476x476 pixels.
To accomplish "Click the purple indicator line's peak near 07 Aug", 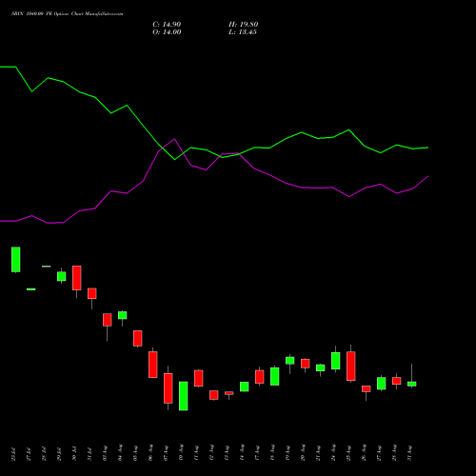I will coord(174,139).
